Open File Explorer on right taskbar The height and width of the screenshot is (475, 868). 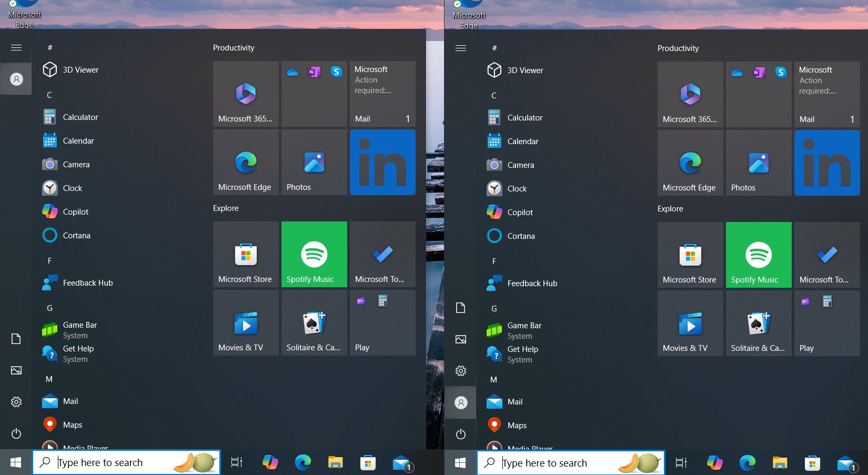pyautogui.click(x=780, y=463)
